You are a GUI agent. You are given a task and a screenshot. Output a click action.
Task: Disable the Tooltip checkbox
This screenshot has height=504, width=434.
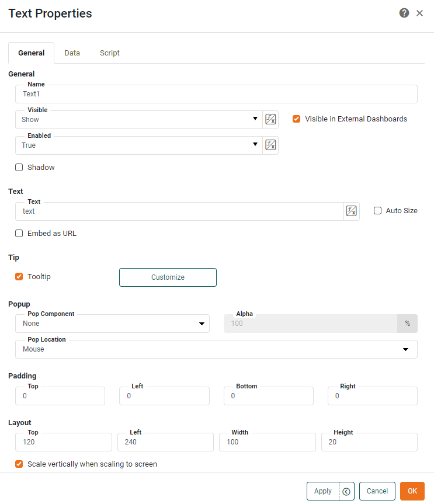click(19, 276)
